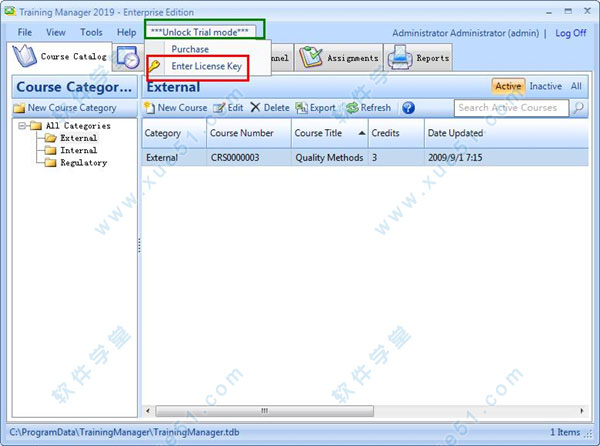Sort by Course Title column arrow
Image resolution: width=600 pixels, height=446 pixels.
pyautogui.click(x=362, y=133)
